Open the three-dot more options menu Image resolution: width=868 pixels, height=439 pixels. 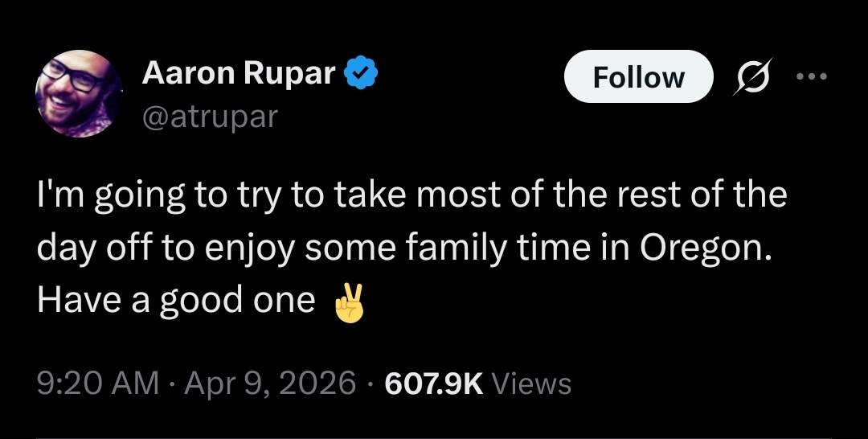810,77
